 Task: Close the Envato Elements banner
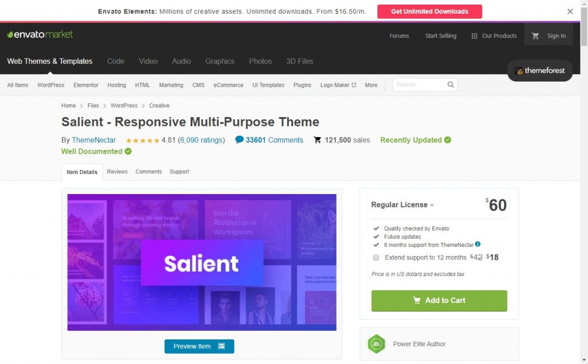pos(570,11)
